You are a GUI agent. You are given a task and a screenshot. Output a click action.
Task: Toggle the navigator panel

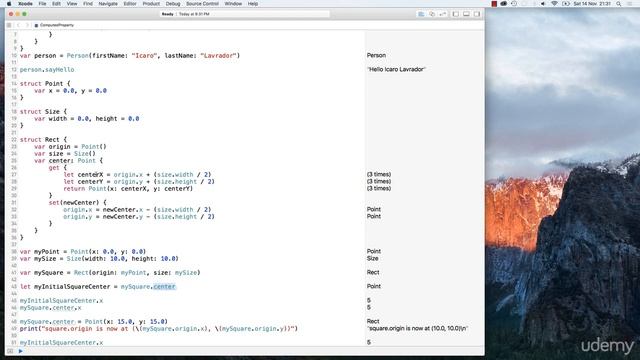pyautogui.click(x=456, y=14)
